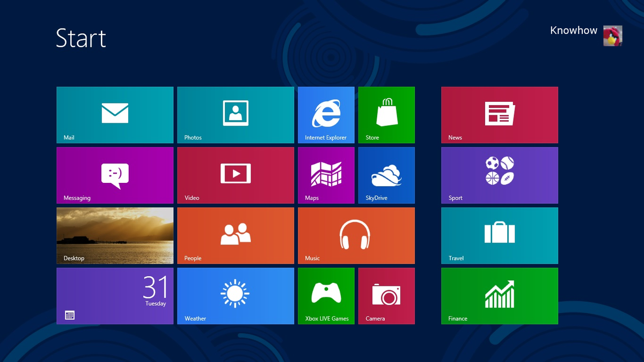
Task: Click the Finance tile label
Action: coord(458,319)
